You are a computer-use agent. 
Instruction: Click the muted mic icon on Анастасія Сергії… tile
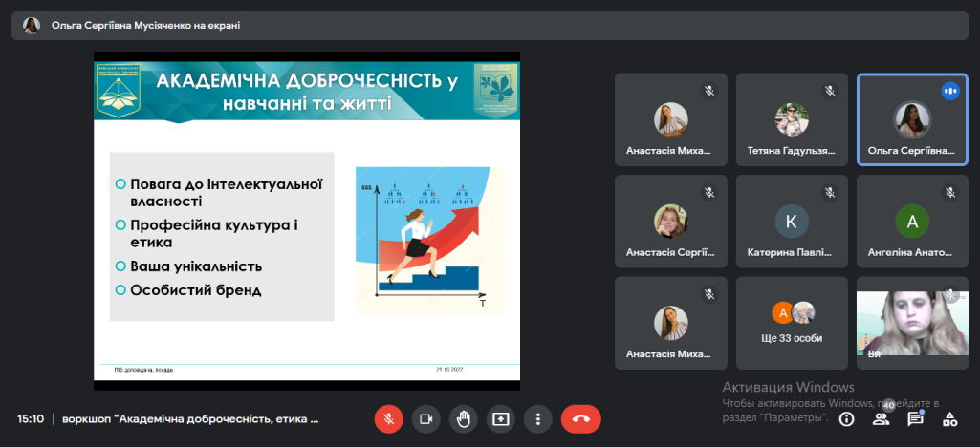708,192
